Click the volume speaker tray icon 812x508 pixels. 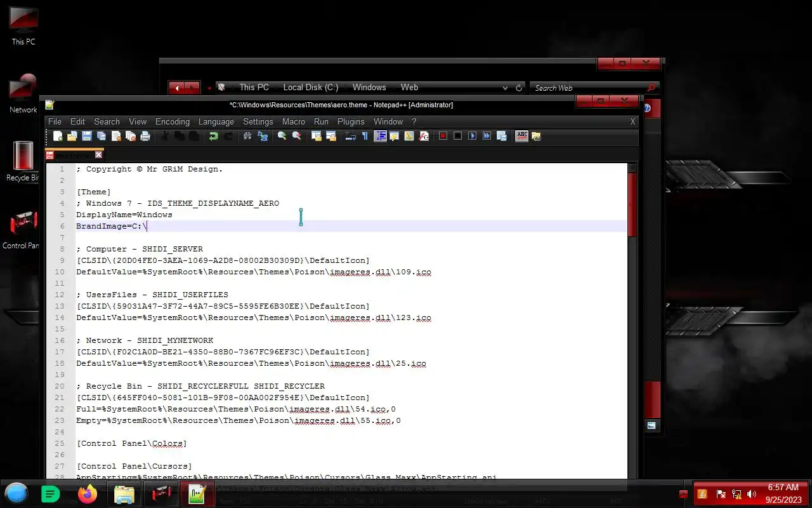[752, 493]
